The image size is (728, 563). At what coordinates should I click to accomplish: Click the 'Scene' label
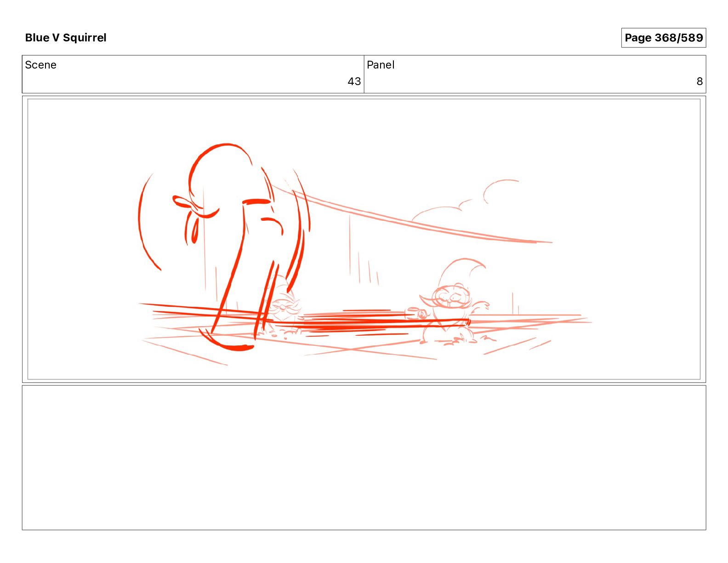coord(40,65)
